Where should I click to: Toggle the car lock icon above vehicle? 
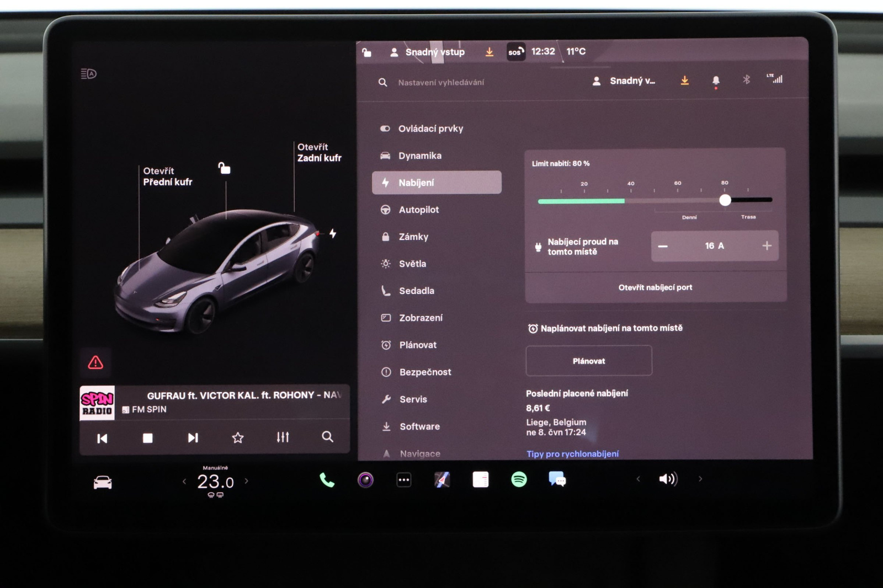pos(224,168)
